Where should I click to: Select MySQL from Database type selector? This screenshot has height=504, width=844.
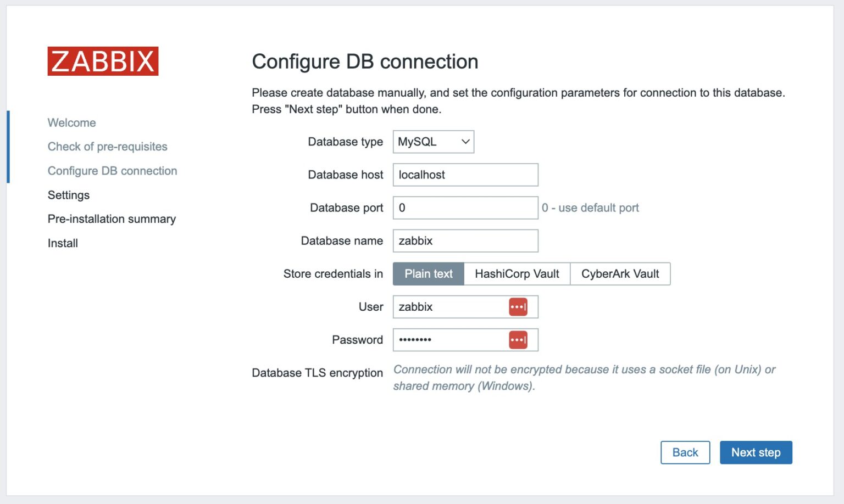click(x=432, y=142)
